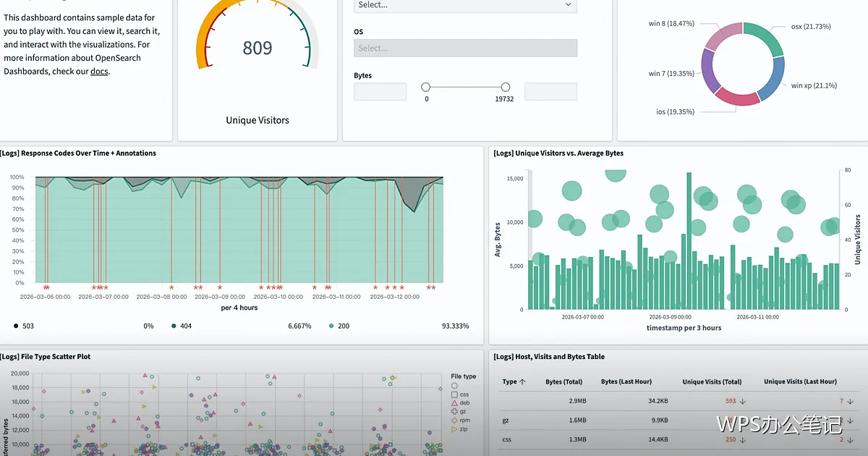Open the OS Select... dropdown
This screenshot has height=456, width=868.
[x=465, y=48]
